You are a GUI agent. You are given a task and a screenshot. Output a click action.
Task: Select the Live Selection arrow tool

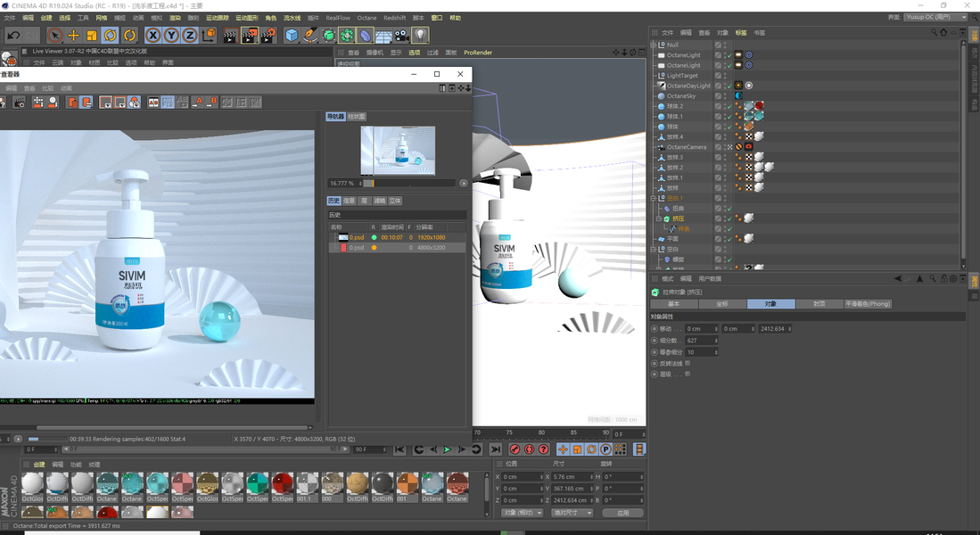[x=55, y=36]
